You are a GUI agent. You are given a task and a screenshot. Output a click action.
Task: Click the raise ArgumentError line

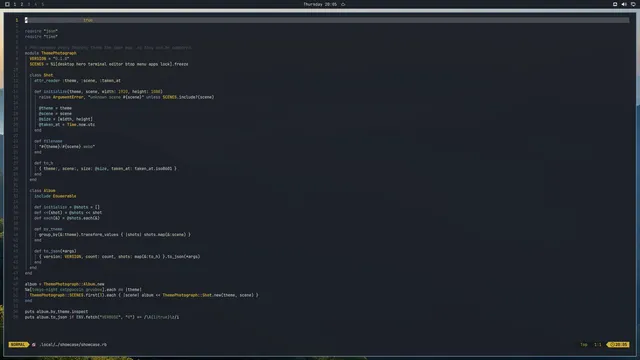[127, 97]
